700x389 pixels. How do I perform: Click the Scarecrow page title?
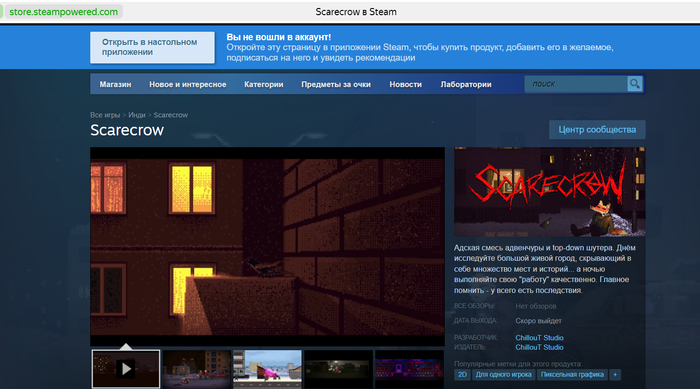click(x=127, y=130)
